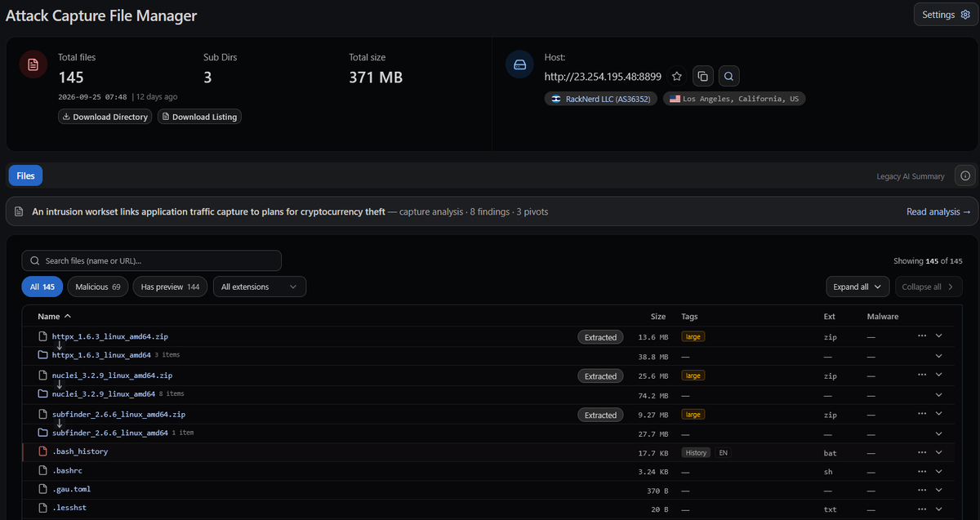The image size is (980, 520).
Task: Open the Expand all dropdown
Action: [857, 287]
